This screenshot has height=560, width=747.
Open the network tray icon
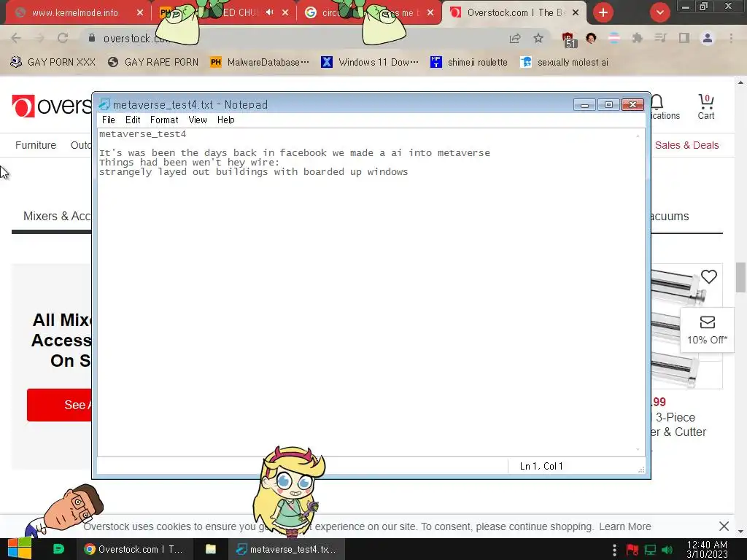point(650,550)
